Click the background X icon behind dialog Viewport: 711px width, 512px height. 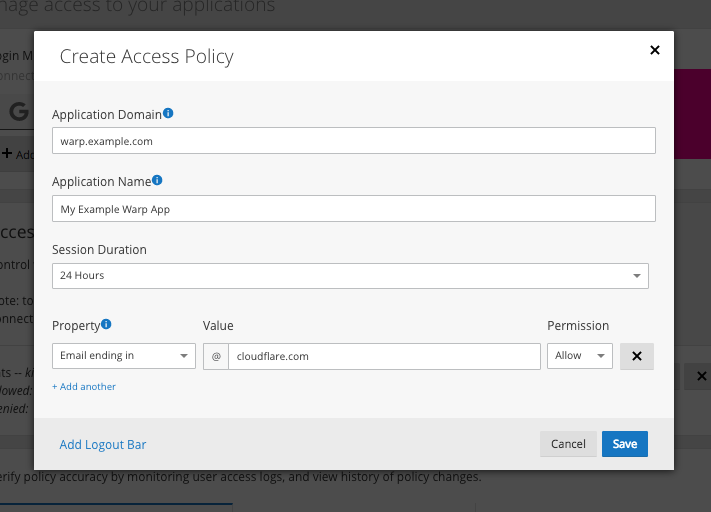point(701,376)
